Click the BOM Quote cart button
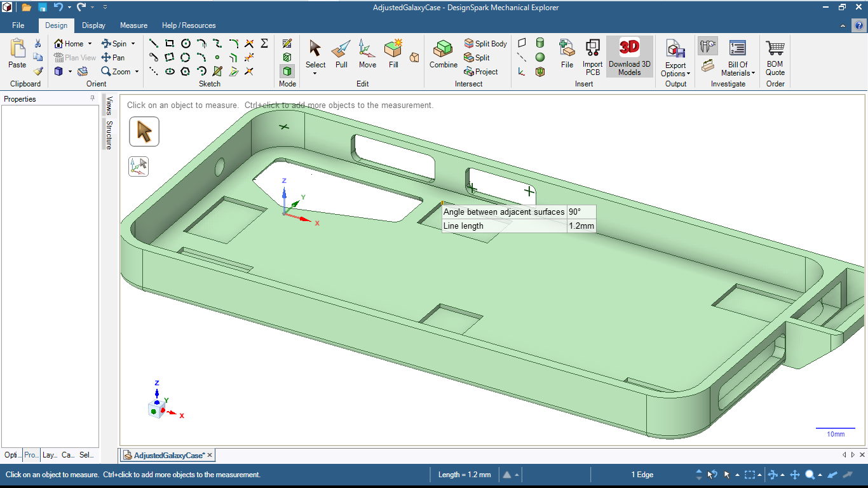This screenshot has height=488, width=868. pyautogui.click(x=775, y=57)
